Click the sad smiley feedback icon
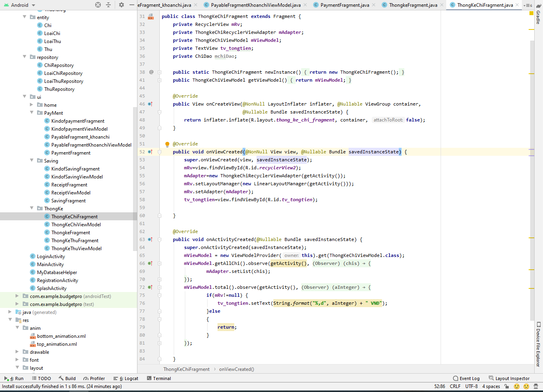 pyautogui.click(x=526, y=386)
